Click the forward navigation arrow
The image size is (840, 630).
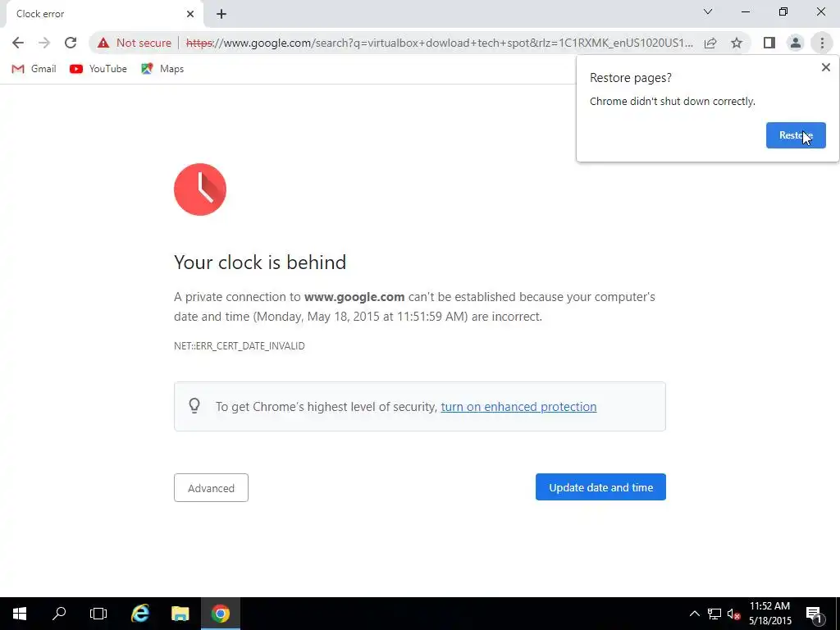coord(44,43)
